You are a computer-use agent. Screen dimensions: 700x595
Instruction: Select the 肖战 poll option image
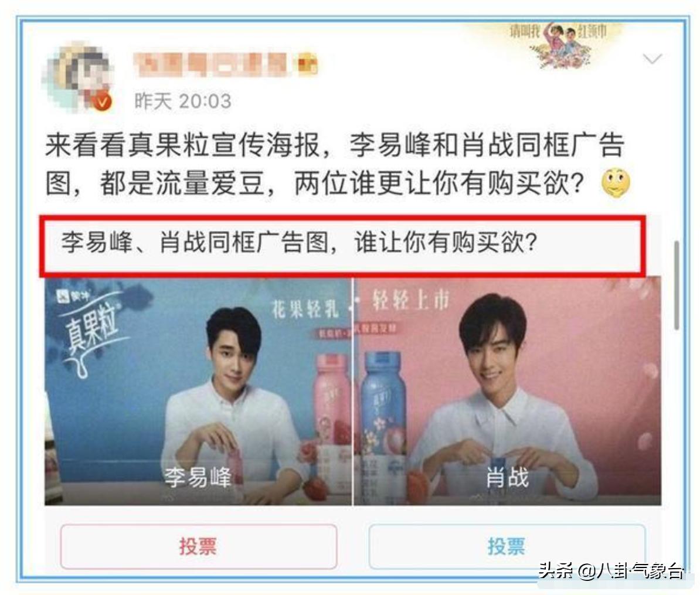point(507,392)
